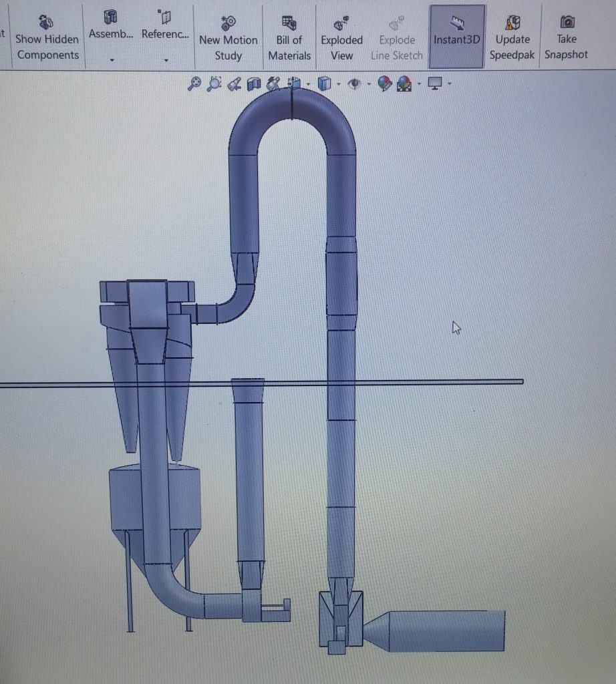Open the View Settings monitor dropdown arrow
This screenshot has width=616, height=684.
450,84
